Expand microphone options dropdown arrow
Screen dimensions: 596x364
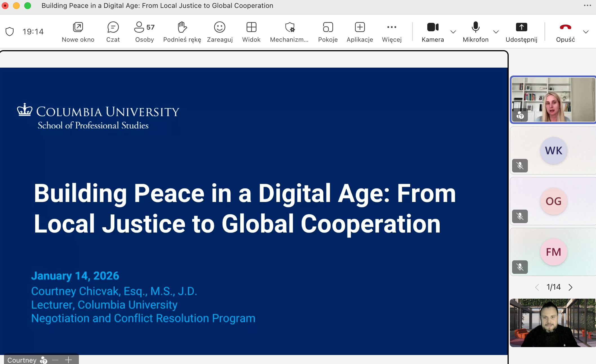(x=496, y=32)
